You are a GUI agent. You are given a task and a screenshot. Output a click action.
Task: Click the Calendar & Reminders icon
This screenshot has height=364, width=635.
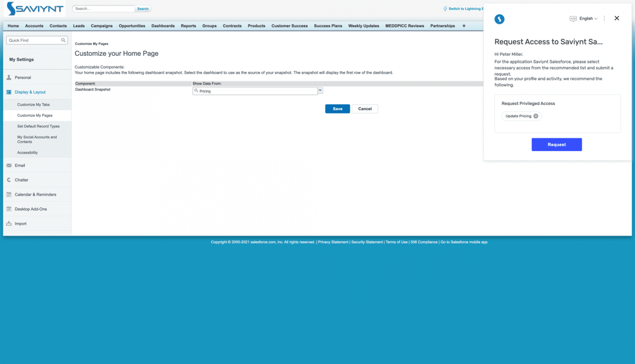[9, 194]
